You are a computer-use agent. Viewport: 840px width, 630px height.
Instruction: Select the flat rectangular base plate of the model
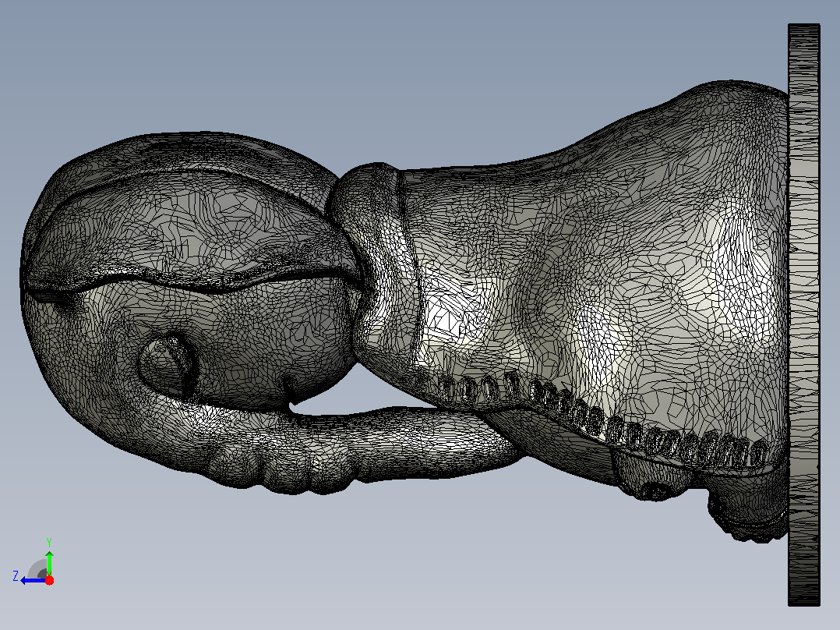[x=803, y=315]
